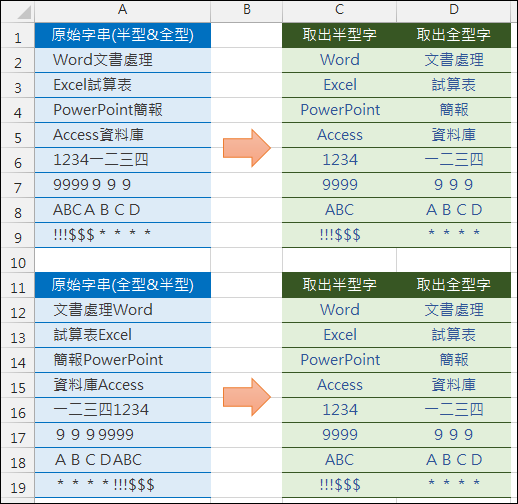This screenshot has height=504, width=518.
Task: Select row 5 header
Action: (18, 135)
